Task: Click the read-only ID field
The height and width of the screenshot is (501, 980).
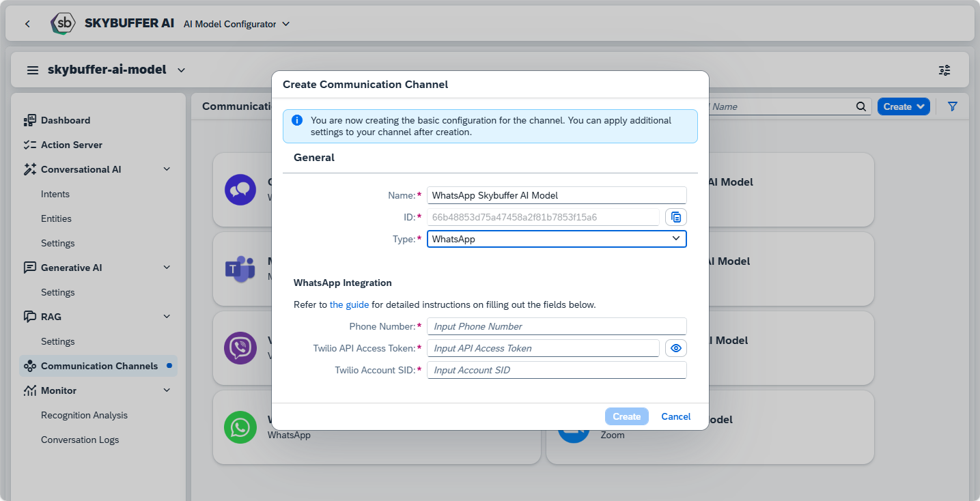Action: (x=543, y=217)
